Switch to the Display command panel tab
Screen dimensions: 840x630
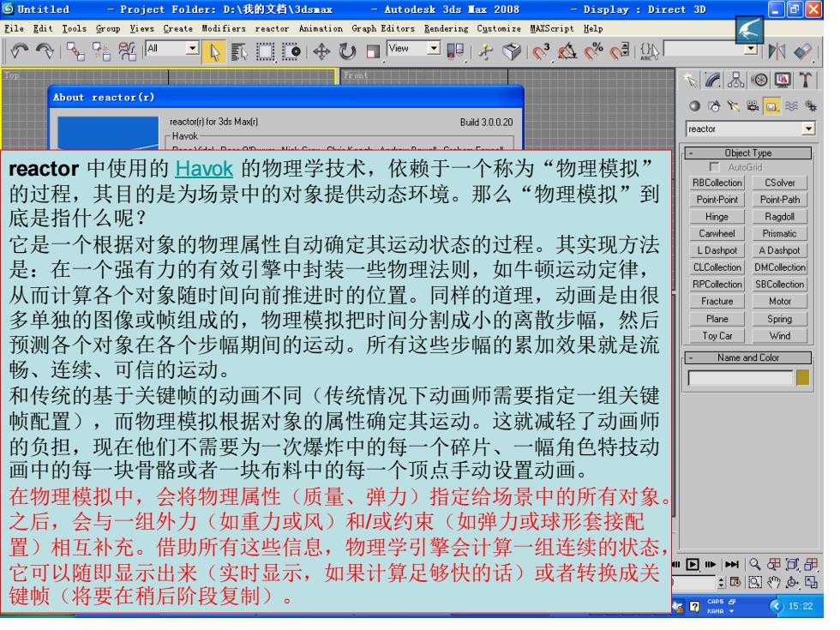[782, 81]
